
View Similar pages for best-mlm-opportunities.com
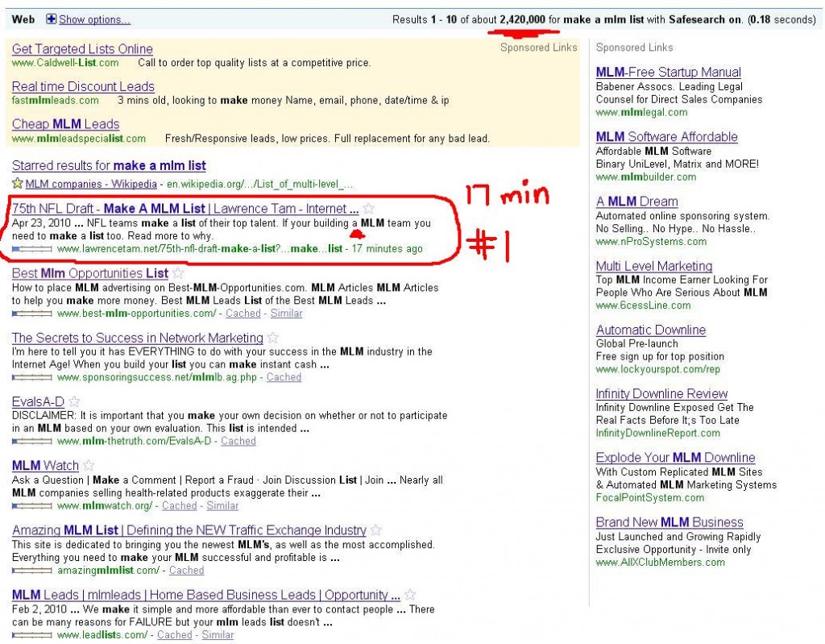pyautogui.click(x=286, y=314)
